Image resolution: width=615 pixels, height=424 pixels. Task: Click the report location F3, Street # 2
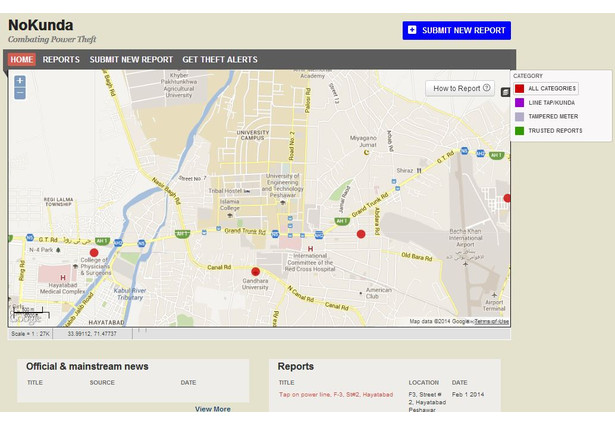click(x=427, y=402)
